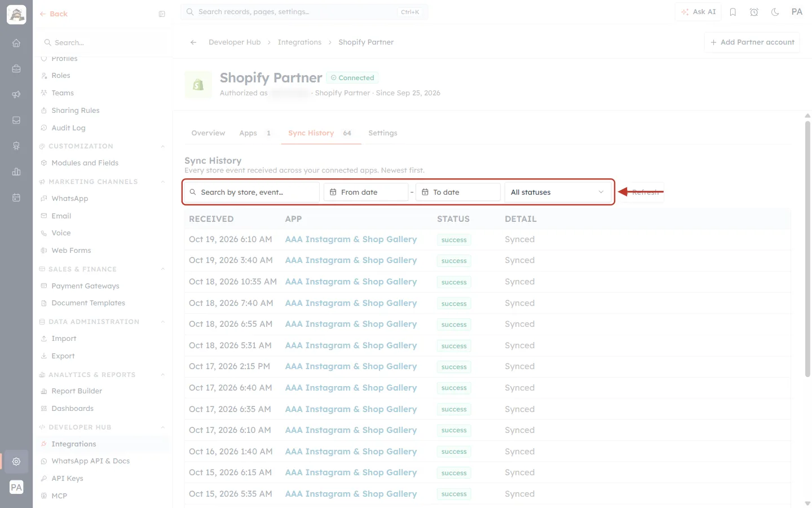Screen dimensions: 812x508
Task: Click the PA avatar at bottom of left rail
Action: pos(16,487)
